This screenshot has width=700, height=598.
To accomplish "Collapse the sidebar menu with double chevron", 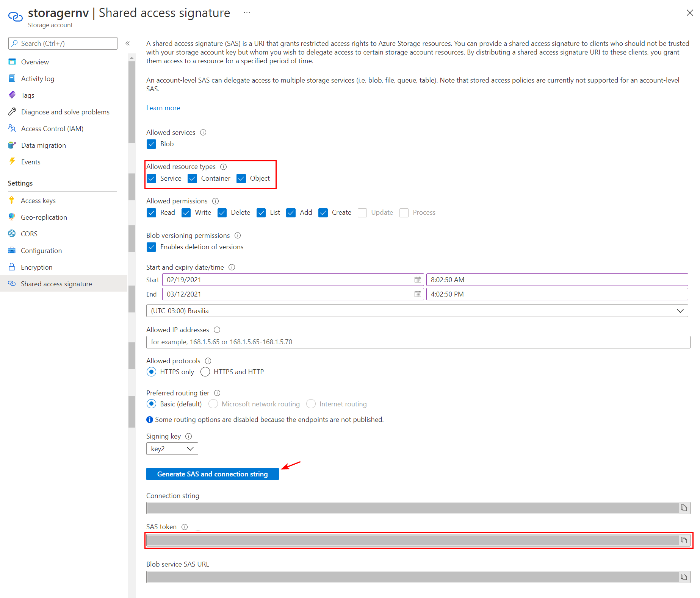I will pos(128,43).
